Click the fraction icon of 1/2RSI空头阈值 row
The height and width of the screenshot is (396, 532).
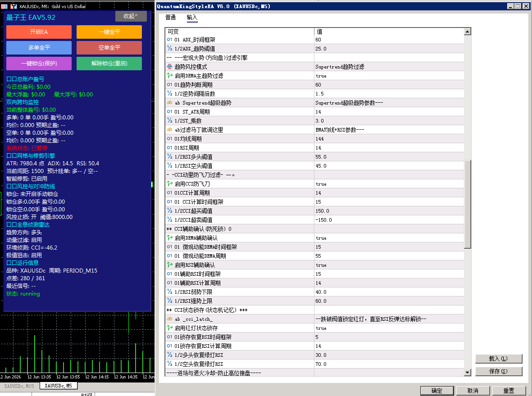click(x=170, y=166)
